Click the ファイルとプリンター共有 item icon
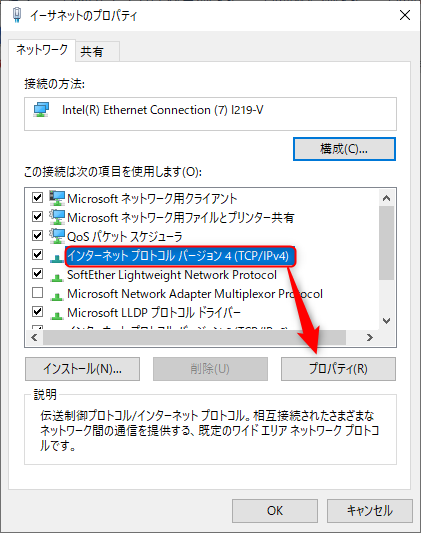421x533 pixels. [57, 217]
